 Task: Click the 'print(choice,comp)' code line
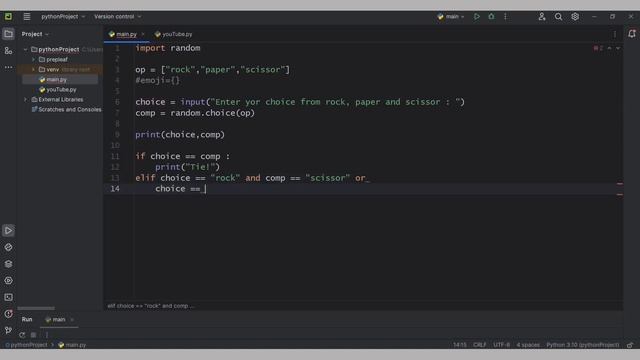tap(180, 135)
